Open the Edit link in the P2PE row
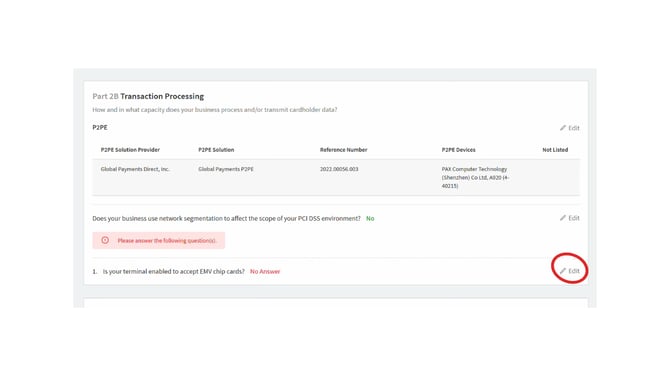670x376 pixels. pos(570,128)
